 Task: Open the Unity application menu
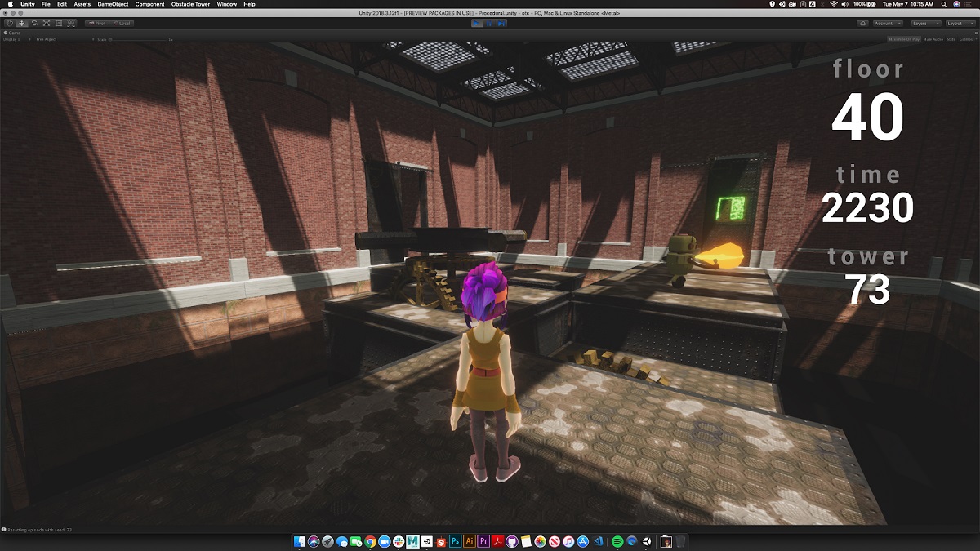(27, 4)
